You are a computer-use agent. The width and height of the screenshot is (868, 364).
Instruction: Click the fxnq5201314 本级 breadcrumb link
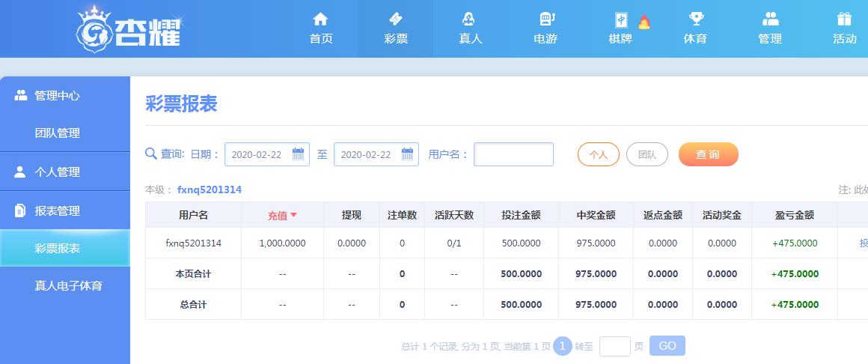[210, 190]
